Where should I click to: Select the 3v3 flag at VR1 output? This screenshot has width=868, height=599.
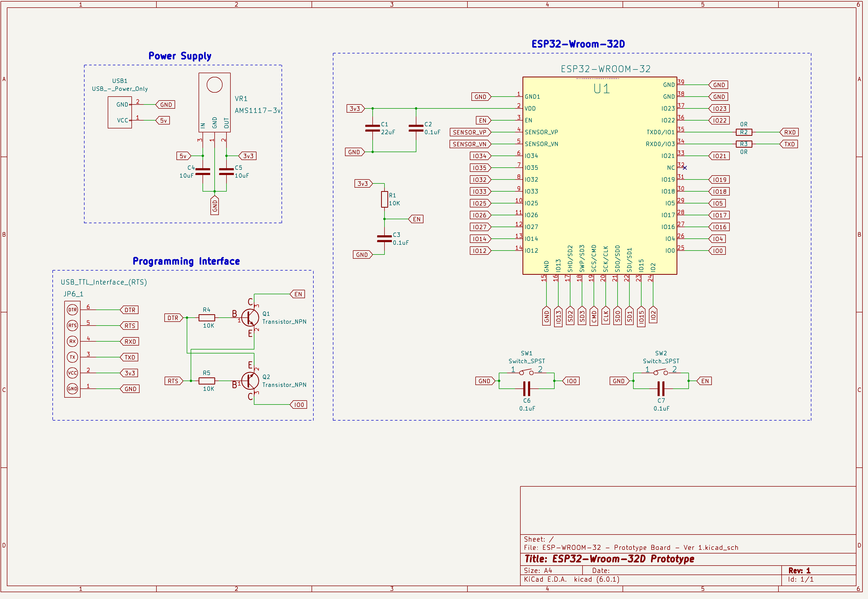click(x=248, y=156)
